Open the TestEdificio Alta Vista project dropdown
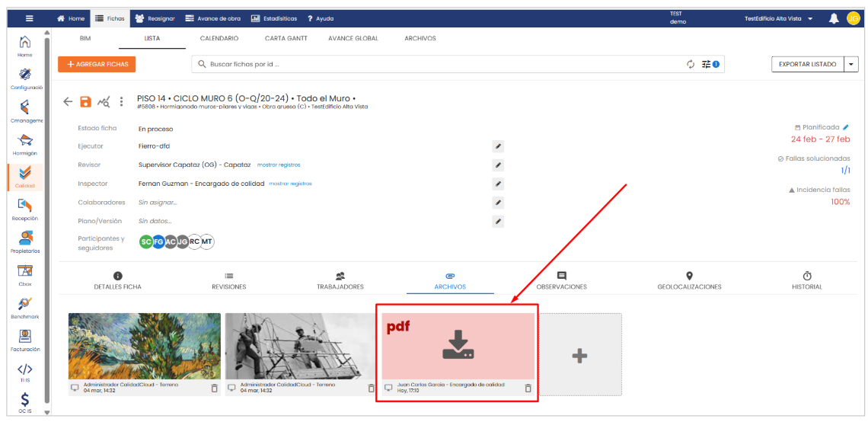Viewport: 868px width, 422px height. [x=778, y=18]
